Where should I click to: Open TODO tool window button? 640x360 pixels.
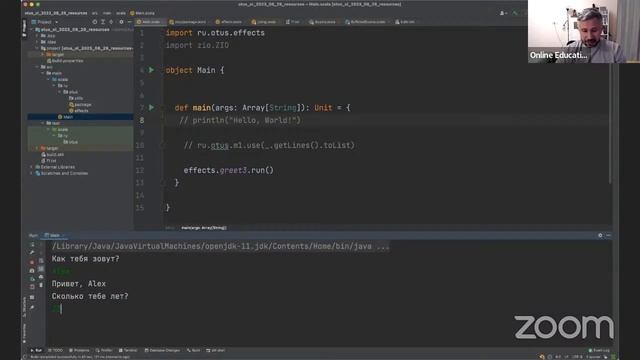pos(56,350)
